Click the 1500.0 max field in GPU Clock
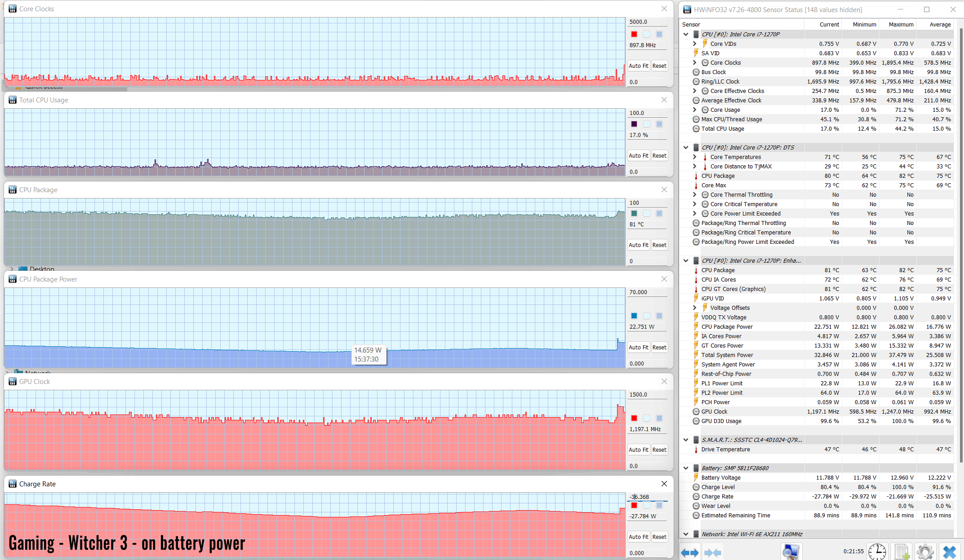Screen dimensions: 964x560 point(647,394)
